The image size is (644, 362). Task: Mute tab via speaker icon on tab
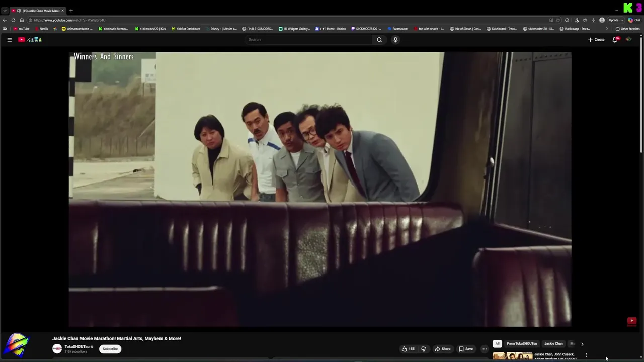click(x=19, y=11)
